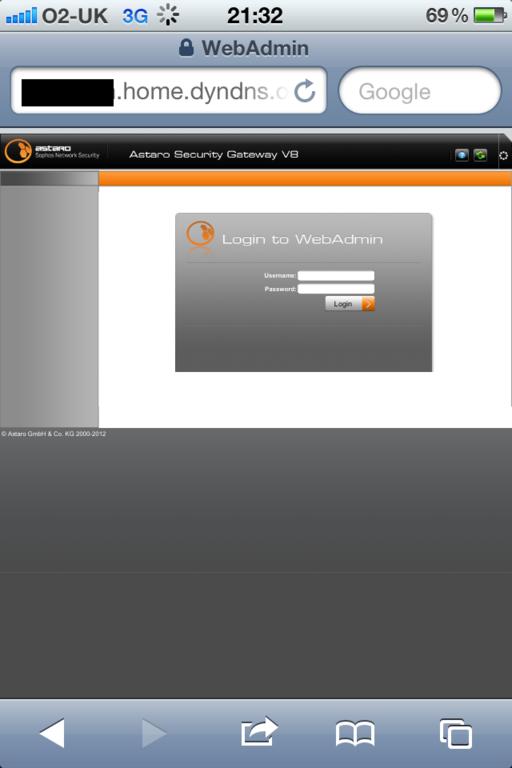Tap the Safari back arrow
The image size is (512, 768).
[x=52, y=733]
